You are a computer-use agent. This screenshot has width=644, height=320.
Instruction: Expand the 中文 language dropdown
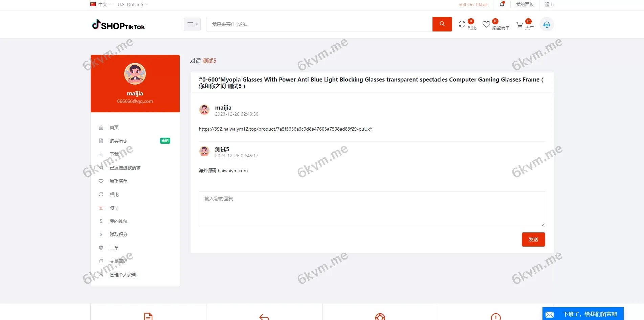101,4
